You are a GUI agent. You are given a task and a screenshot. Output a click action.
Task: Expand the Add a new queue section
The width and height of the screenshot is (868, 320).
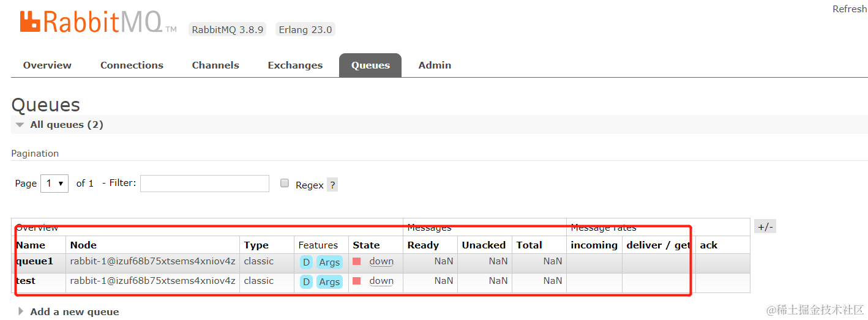(69, 312)
